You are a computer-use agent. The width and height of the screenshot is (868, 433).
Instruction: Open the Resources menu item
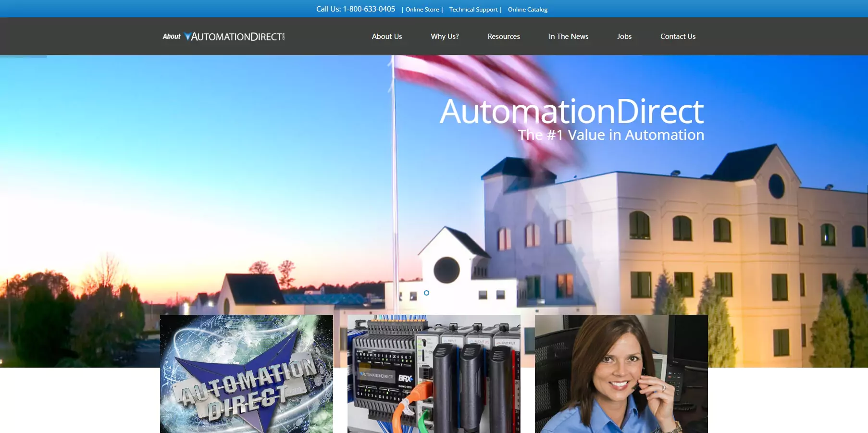(504, 37)
